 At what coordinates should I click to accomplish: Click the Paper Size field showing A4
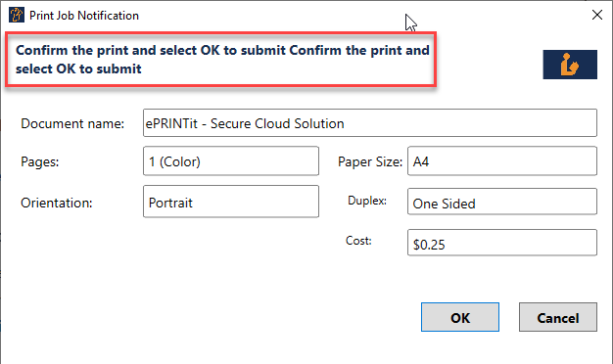tap(502, 160)
